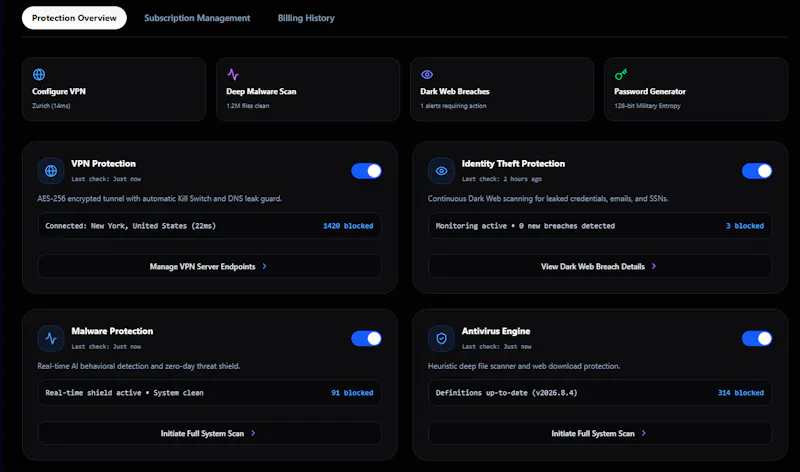Click the Antivirus Engine heading
The height and width of the screenshot is (472, 800).
[x=496, y=331]
